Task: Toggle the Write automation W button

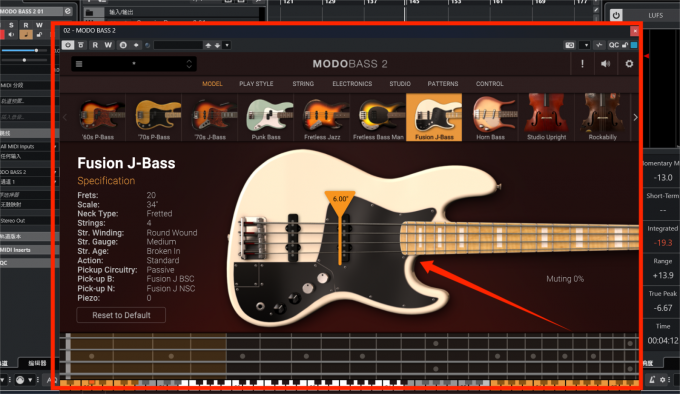Action: 108,45
